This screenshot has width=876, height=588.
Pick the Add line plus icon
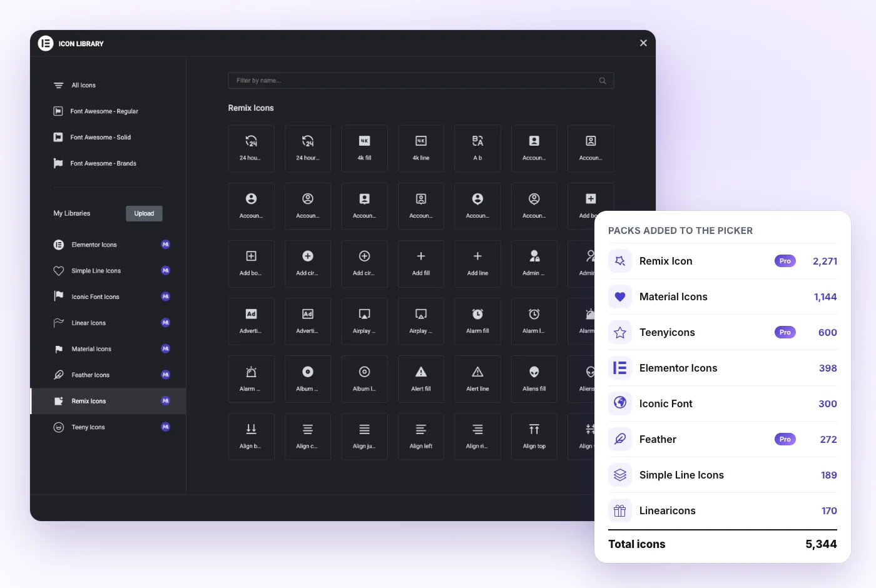pyautogui.click(x=477, y=263)
